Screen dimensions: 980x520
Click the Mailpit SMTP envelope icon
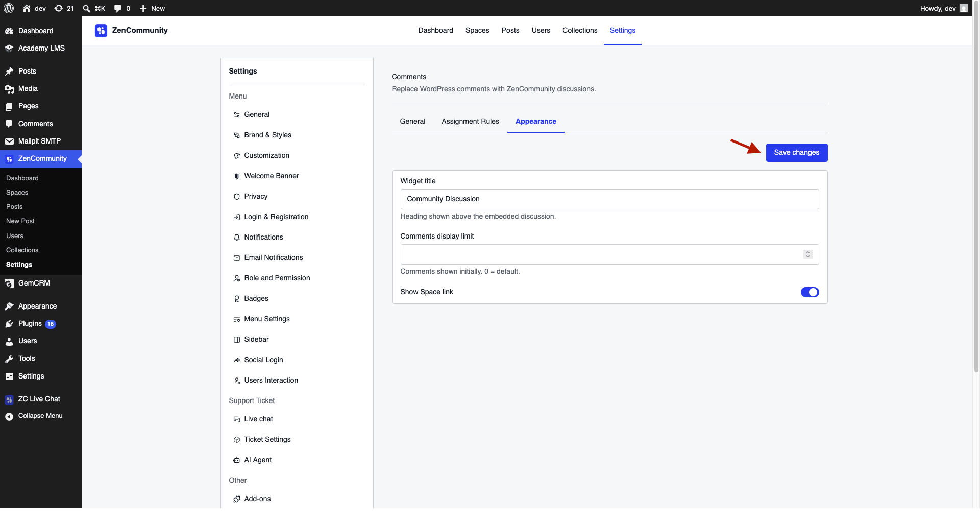click(x=9, y=141)
